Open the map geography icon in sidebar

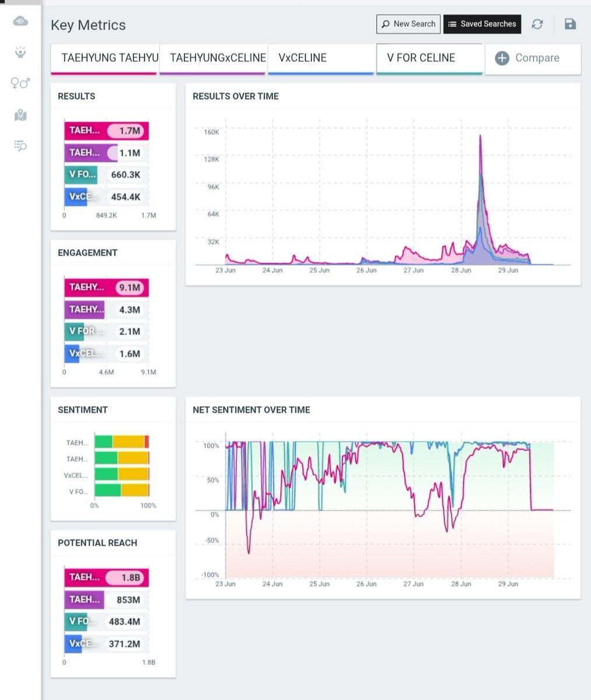pos(20,115)
